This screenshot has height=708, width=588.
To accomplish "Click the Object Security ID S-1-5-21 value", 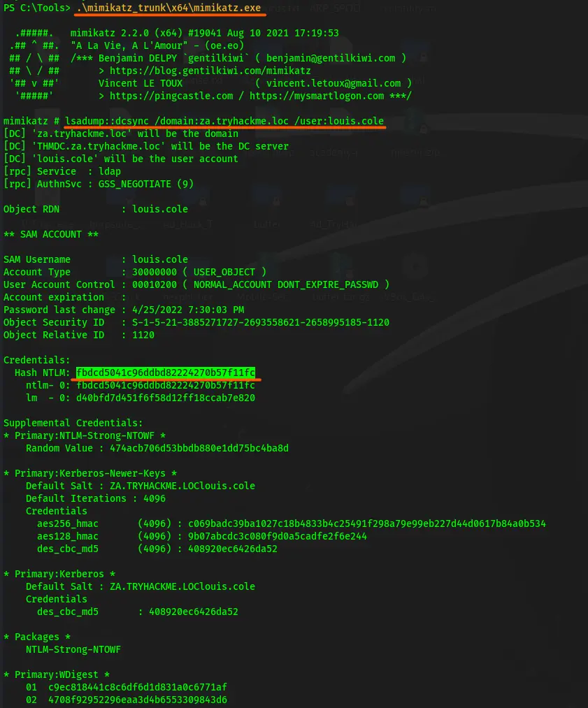I will click(261, 322).
